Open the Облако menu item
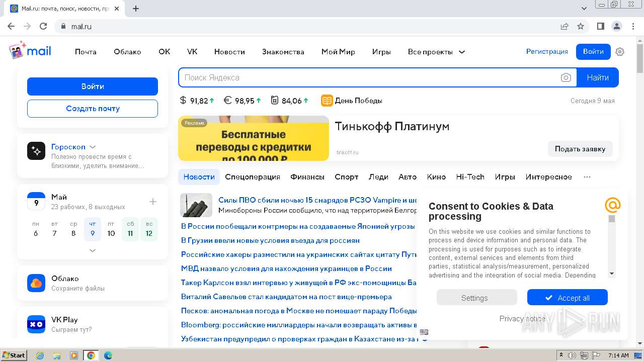Viewport: 644px width, 362px height. pos(127,52)
